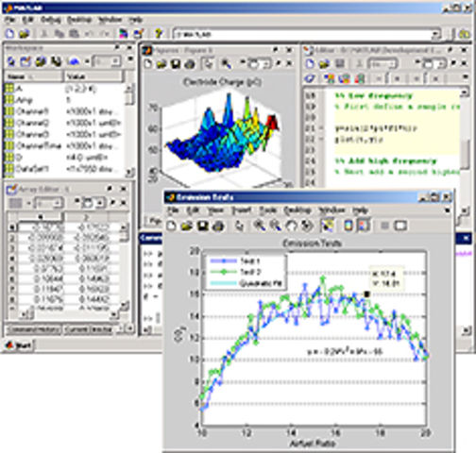Undock the Workspace panel
Viewport: 476px width, 453px height.
117,47
